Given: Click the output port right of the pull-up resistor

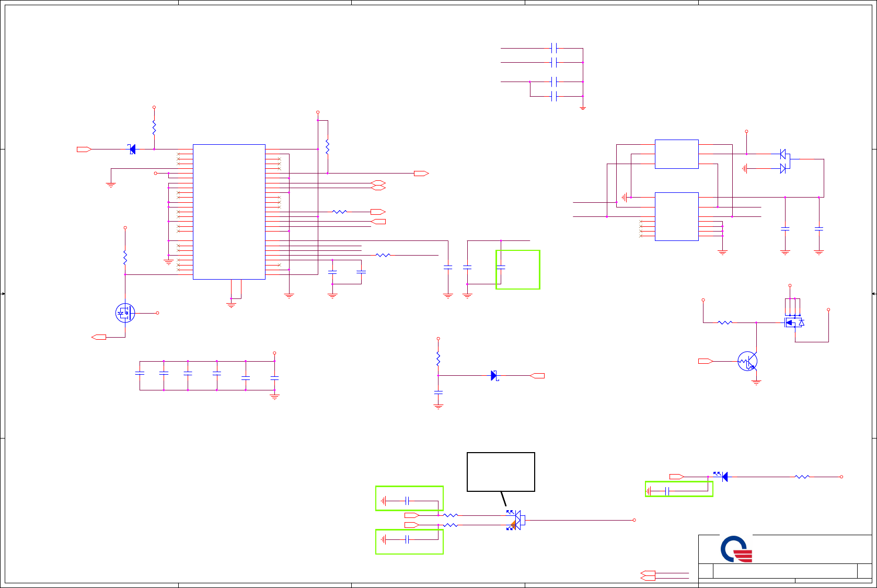Looking at the screenshot, I should pos(421,174).
